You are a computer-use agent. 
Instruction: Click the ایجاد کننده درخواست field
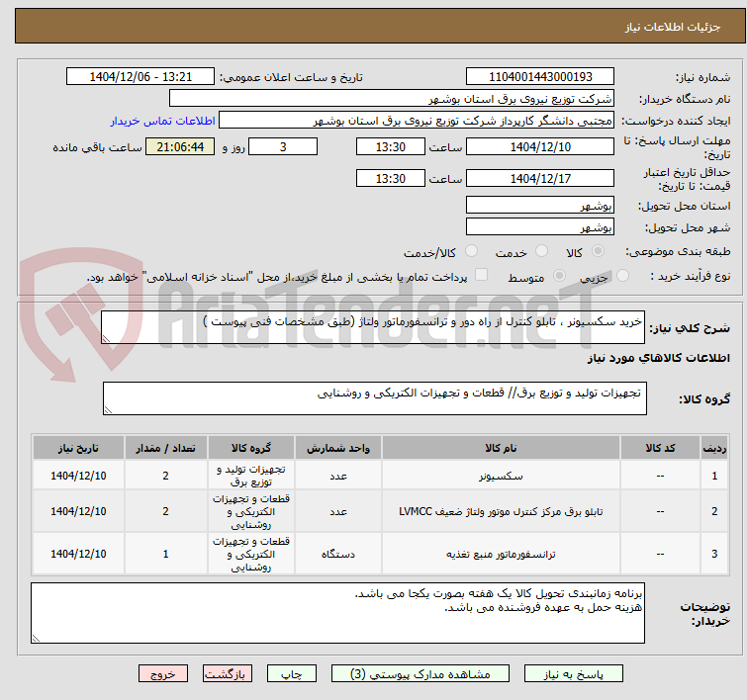(417, 120)
